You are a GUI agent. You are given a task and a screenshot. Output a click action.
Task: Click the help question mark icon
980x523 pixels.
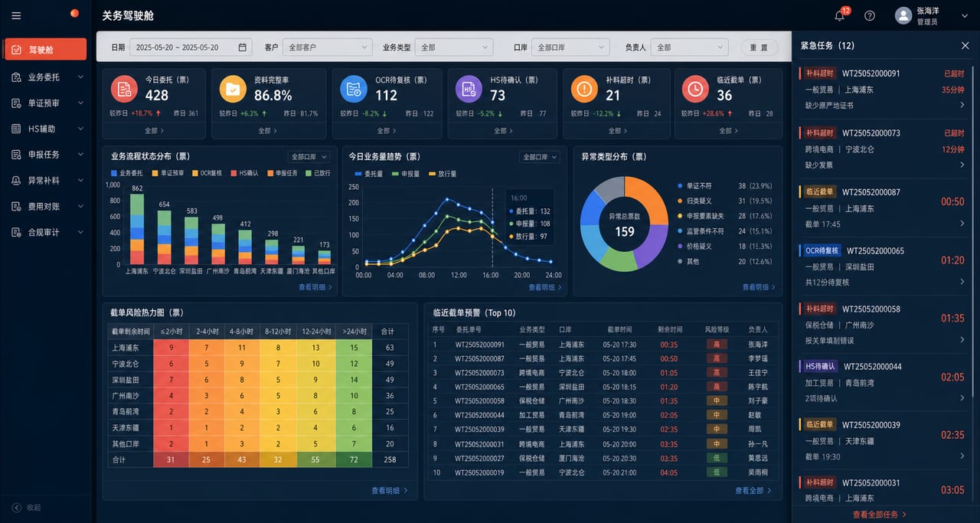point(870,15)
